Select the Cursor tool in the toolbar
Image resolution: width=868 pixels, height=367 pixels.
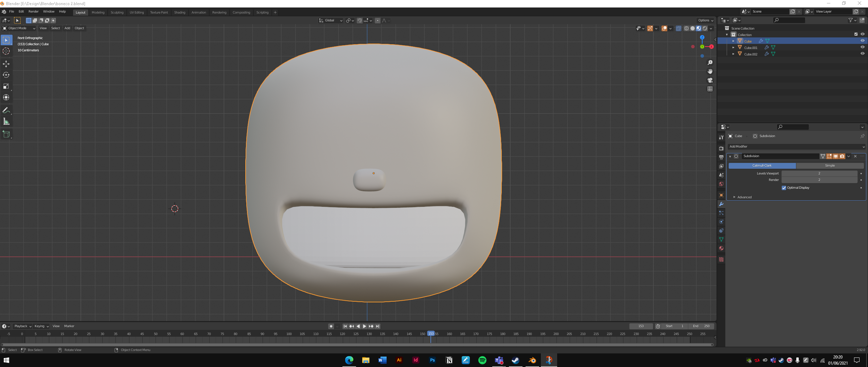[x=6, y=51]
